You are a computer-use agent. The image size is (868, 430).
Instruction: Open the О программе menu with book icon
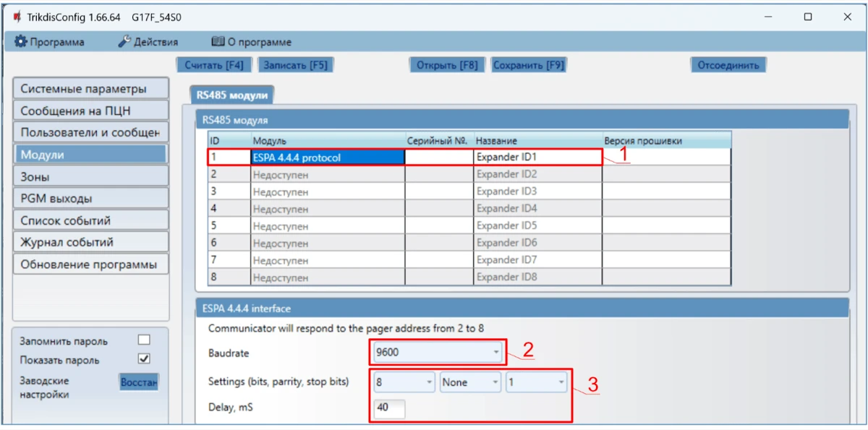251,42
